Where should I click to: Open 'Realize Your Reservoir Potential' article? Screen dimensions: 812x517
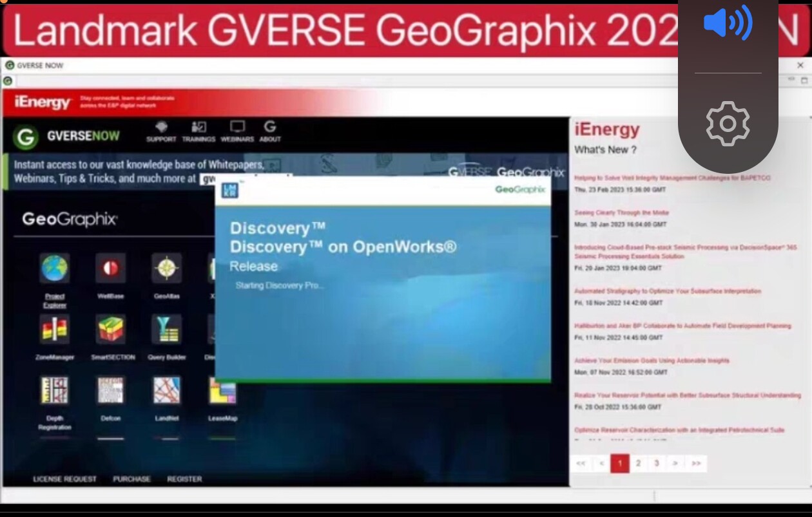(x=688, y=395)
